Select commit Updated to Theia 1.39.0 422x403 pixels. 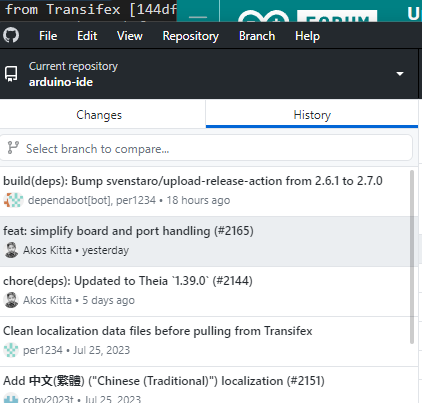(205, 291)
